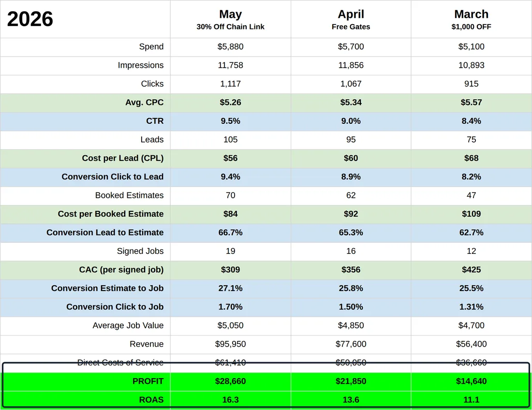This screenshot has height=410, width=532.
Task: Select the Cost per Lead (CPL) label
Action: 123,158
